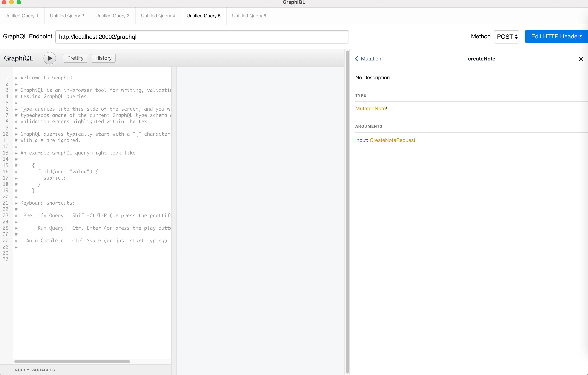Switch to Untitled Query 6 tab

pyautogui.click(x=249, y=16)
